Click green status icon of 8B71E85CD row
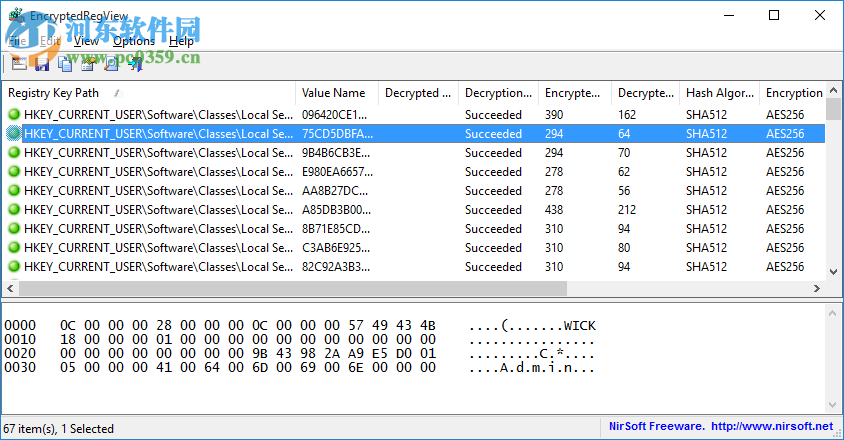This screenshot has width=844, height=440. point(14,228)
